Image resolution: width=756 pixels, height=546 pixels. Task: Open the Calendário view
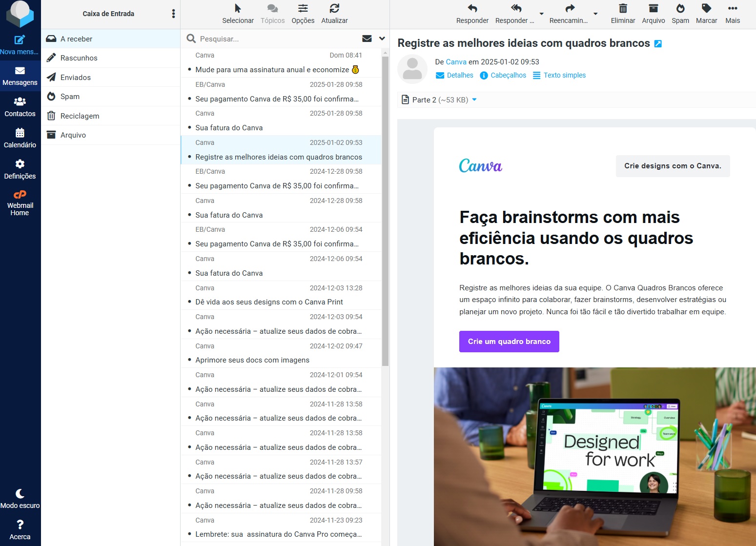click(x=20, y=139)
